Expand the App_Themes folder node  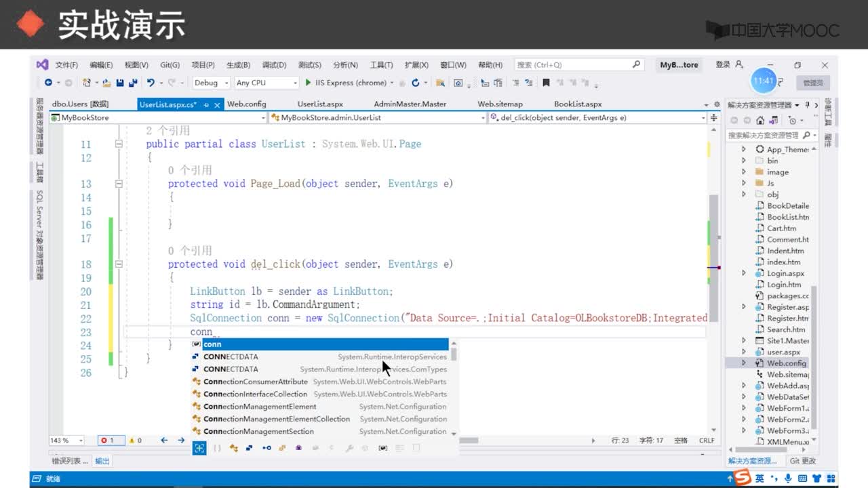click(x=744, y=149)
